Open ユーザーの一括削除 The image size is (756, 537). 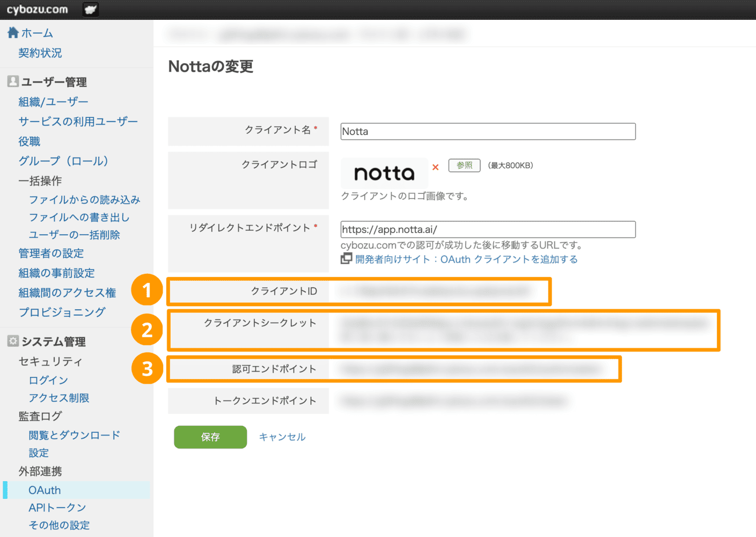tap(74, 235)
